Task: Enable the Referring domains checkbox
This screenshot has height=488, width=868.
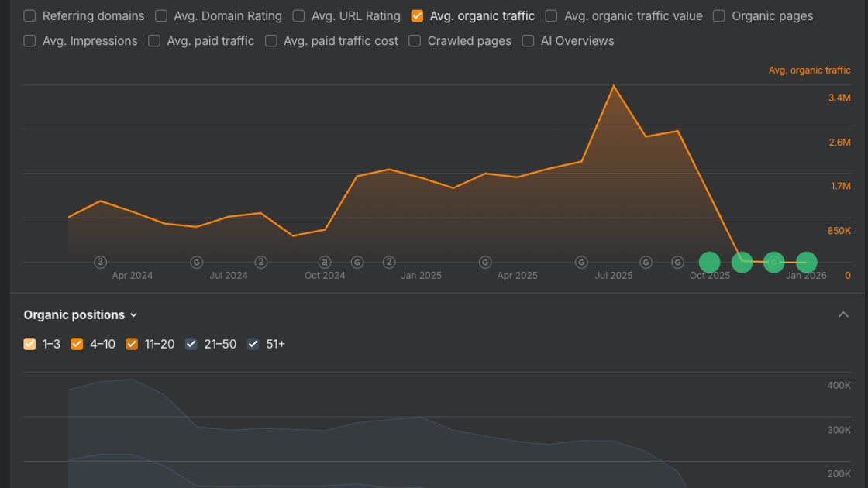Action: tap(30, 16)
